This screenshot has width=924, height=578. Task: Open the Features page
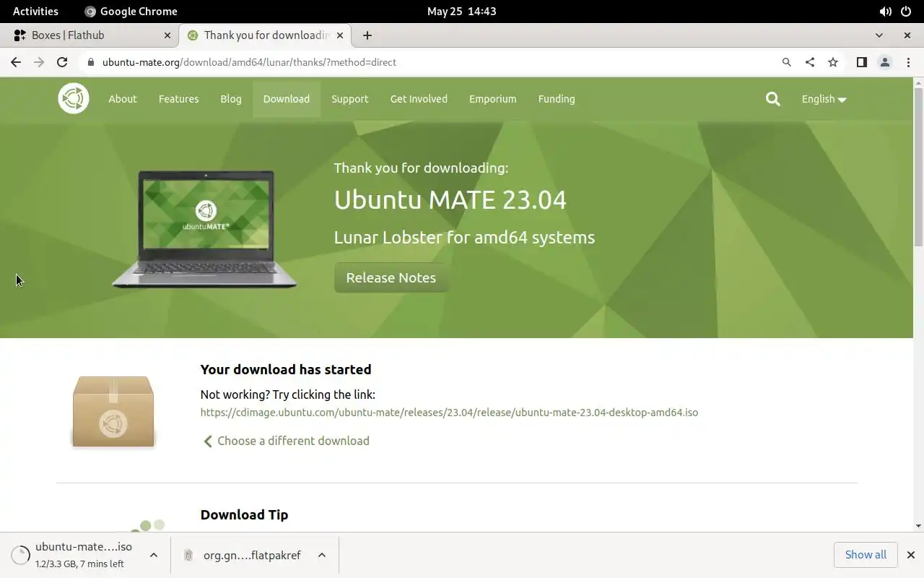click(x=178, y=99)
